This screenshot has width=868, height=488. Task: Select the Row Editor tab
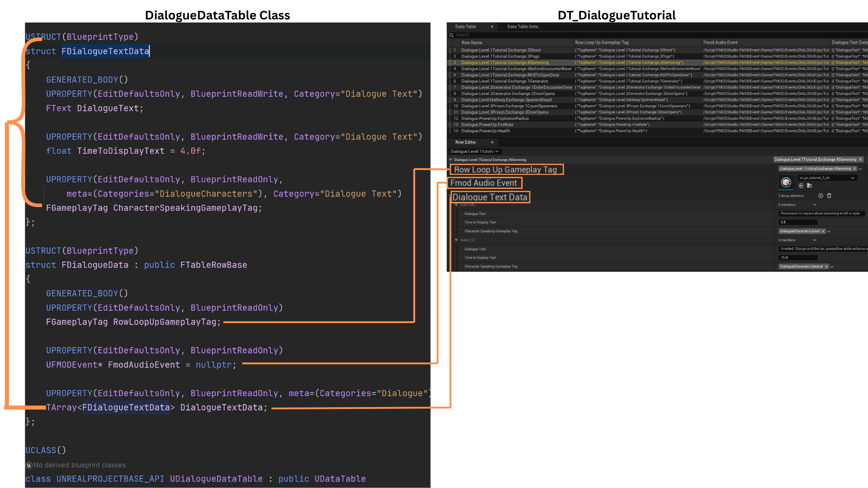tap(466, 142)
